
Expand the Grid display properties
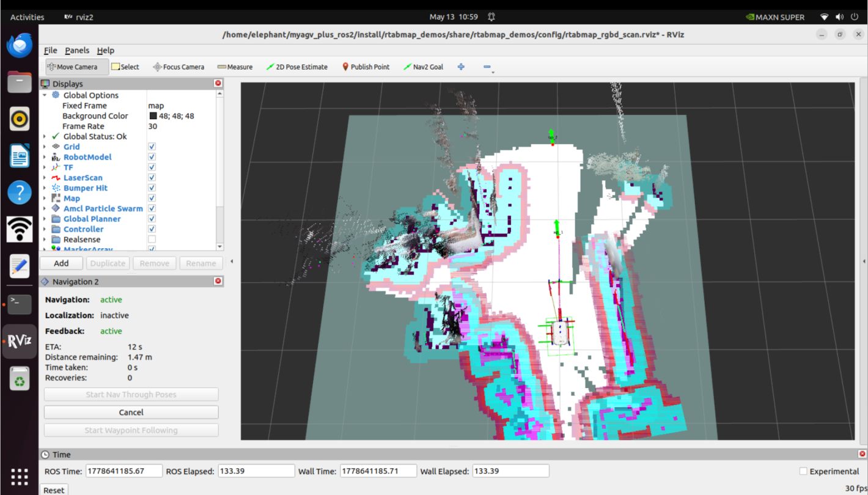click(45, 147)
